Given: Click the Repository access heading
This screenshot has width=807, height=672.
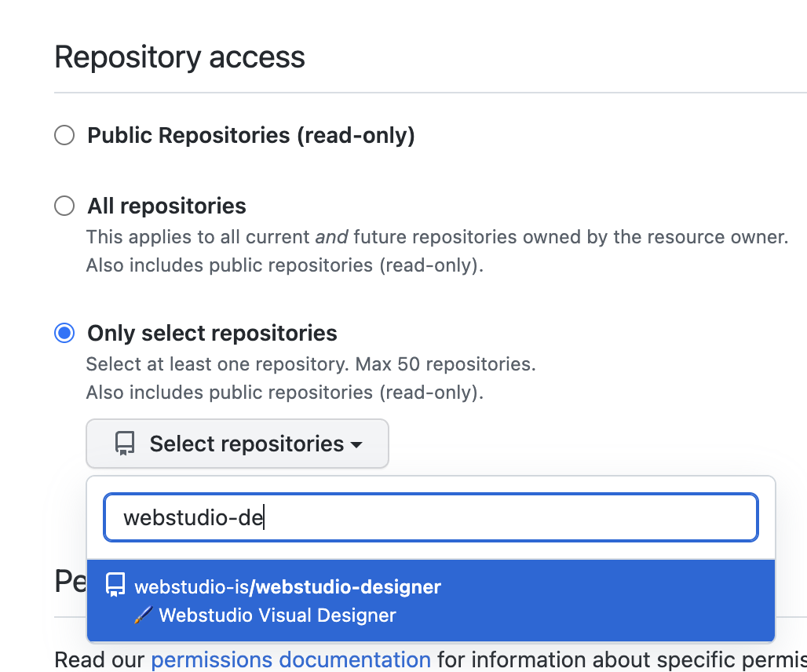Looking at the screenshot, I should tap(180, 57).
